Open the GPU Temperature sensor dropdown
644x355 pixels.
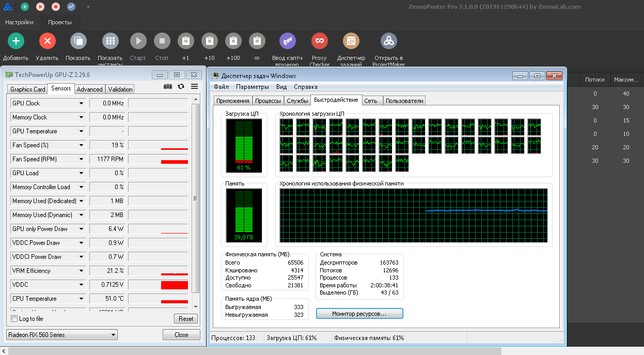(82, 131)
